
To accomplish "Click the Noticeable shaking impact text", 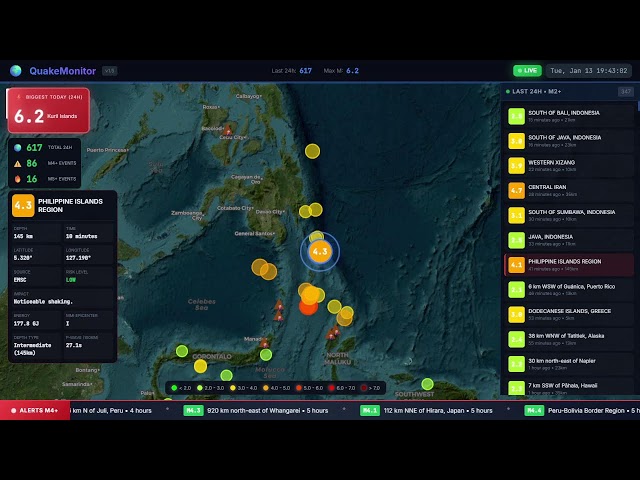I will coord(43,302).
